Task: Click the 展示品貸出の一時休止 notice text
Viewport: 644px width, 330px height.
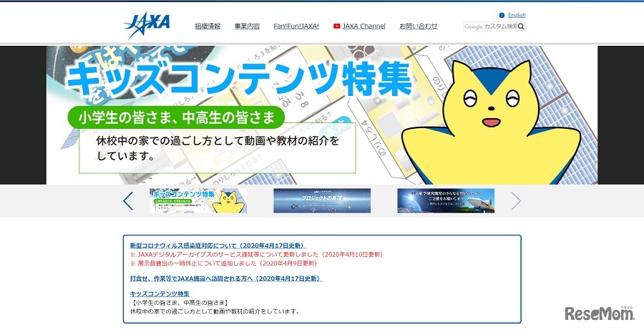Action: 224,263
